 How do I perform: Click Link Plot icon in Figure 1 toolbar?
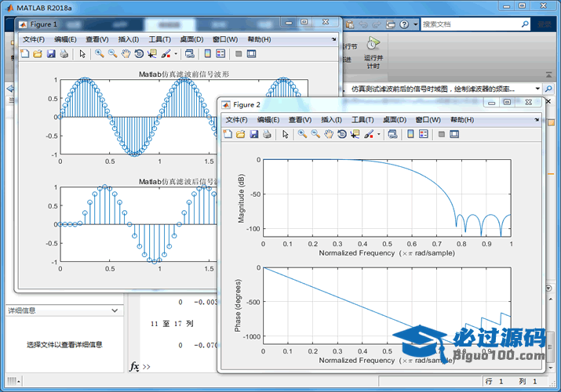[190, 54]
